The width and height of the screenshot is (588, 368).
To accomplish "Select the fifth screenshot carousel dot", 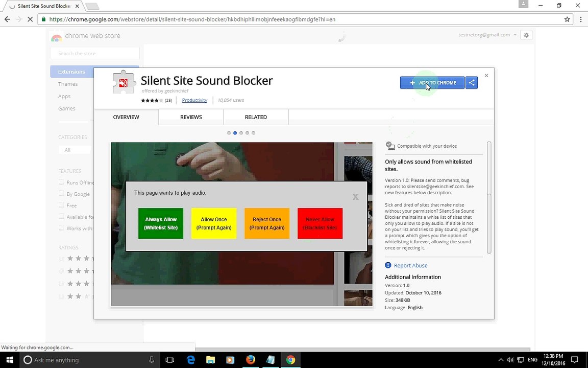I will click(x=254, y=133).
